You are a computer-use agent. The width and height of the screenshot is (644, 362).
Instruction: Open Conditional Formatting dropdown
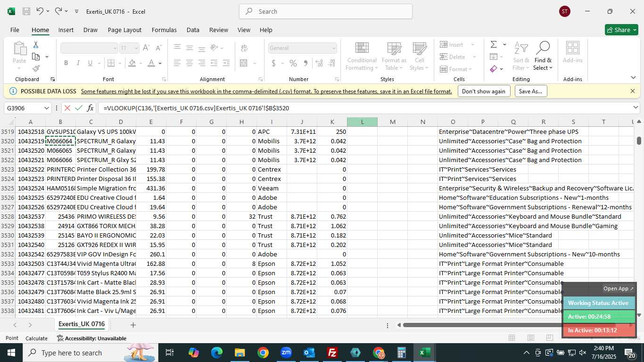(362, 56)
